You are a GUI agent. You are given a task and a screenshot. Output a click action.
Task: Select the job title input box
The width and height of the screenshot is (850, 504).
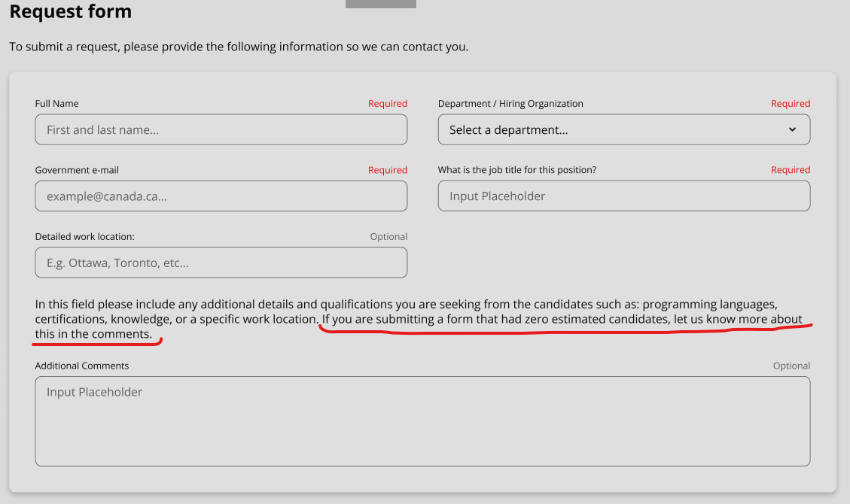[x=623, y=196]
